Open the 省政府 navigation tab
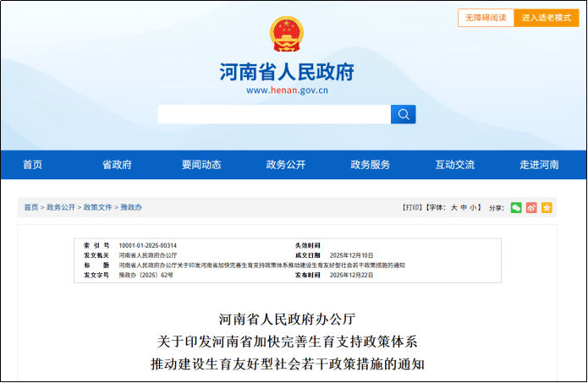The image size is (588, 383). click(x=117, y=165)
